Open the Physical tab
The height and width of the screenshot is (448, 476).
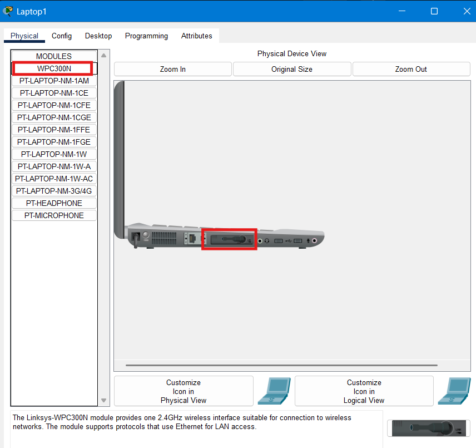(x=24, y=36)
